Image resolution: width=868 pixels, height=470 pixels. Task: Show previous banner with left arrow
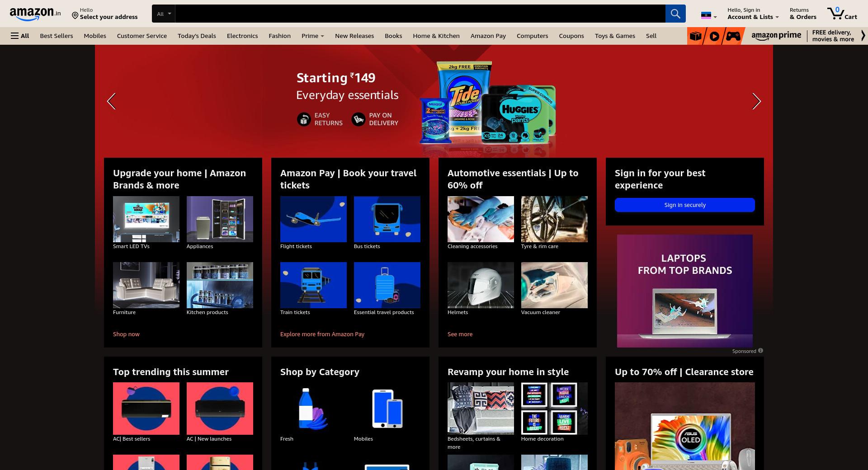coord(111,101)
